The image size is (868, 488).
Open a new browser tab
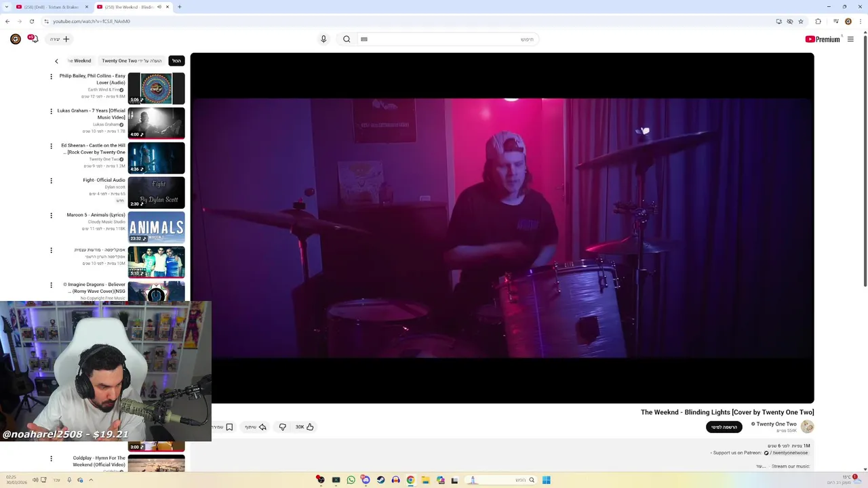point(179,7)
